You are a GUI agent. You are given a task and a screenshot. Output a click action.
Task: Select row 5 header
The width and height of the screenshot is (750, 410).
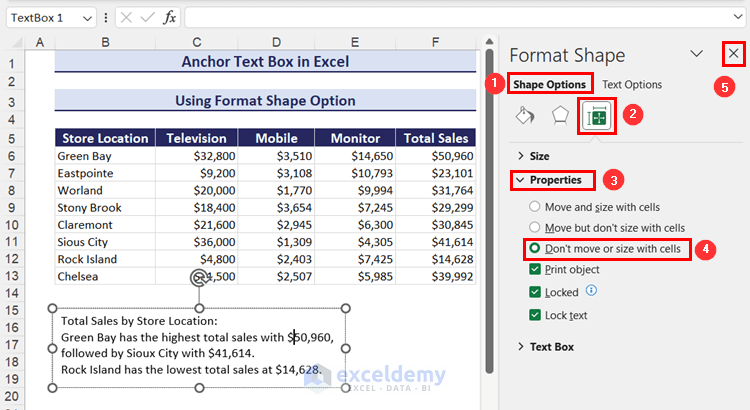click(x=12, y=139)
